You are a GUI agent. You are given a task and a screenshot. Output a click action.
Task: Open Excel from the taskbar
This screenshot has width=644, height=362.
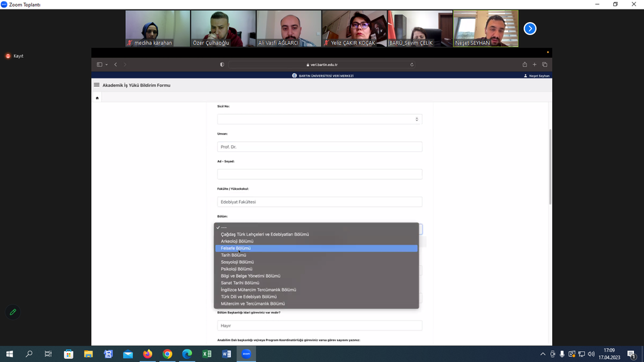tap(206, 354)
